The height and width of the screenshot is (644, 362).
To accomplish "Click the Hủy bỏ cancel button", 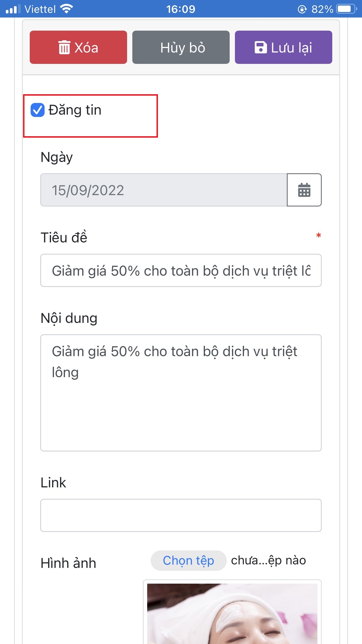I will 181,47.
